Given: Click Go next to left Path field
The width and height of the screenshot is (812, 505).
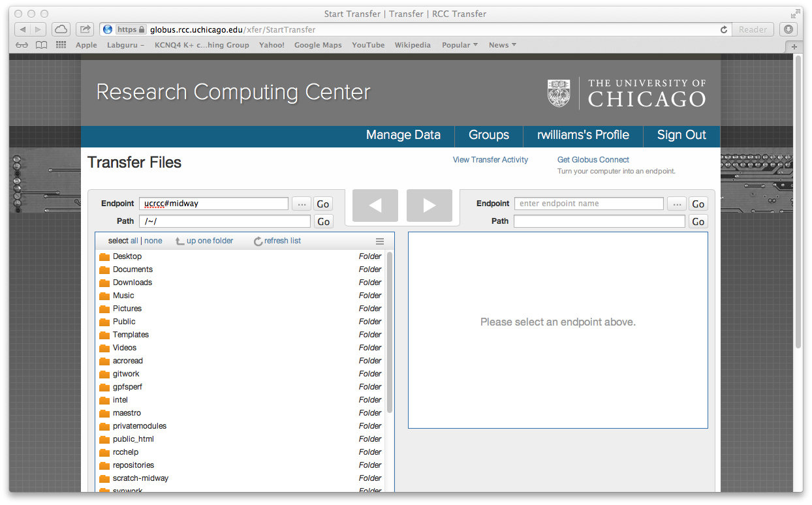Looking at the screenshot, I should [x=323, y=222].
